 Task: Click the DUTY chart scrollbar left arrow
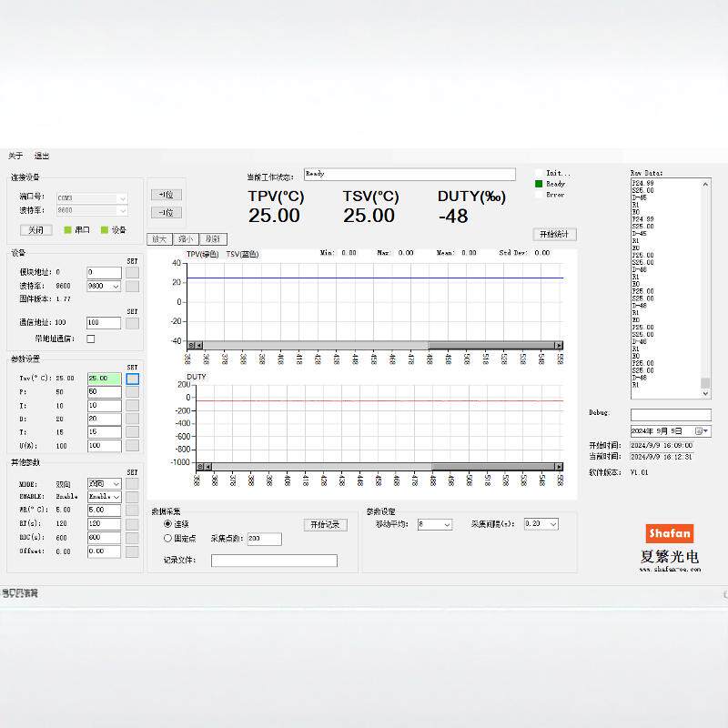[x=208, y=466]
